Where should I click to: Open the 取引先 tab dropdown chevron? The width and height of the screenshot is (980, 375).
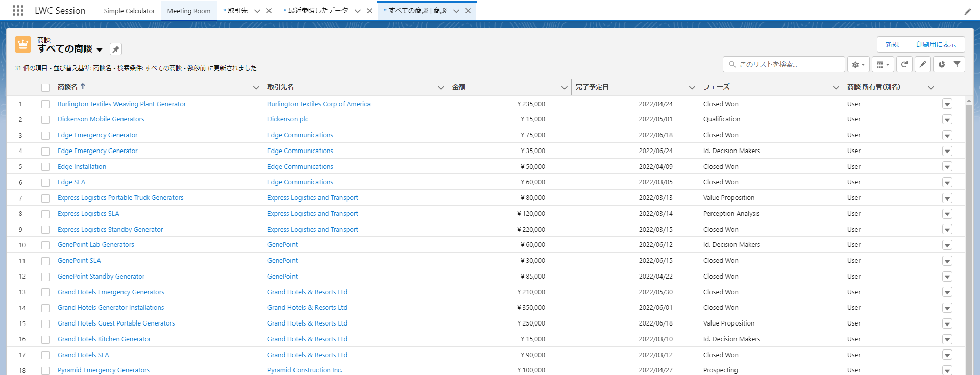[x=257, y=11]
